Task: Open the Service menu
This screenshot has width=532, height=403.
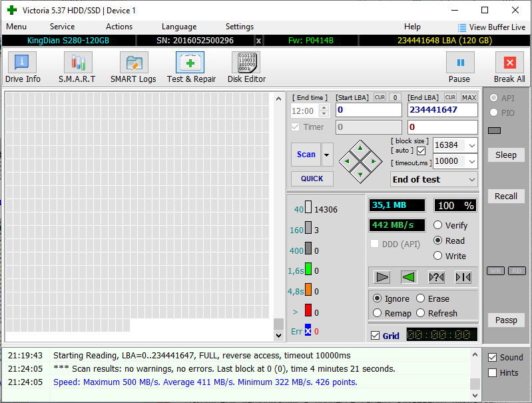Action: [62, 27]
